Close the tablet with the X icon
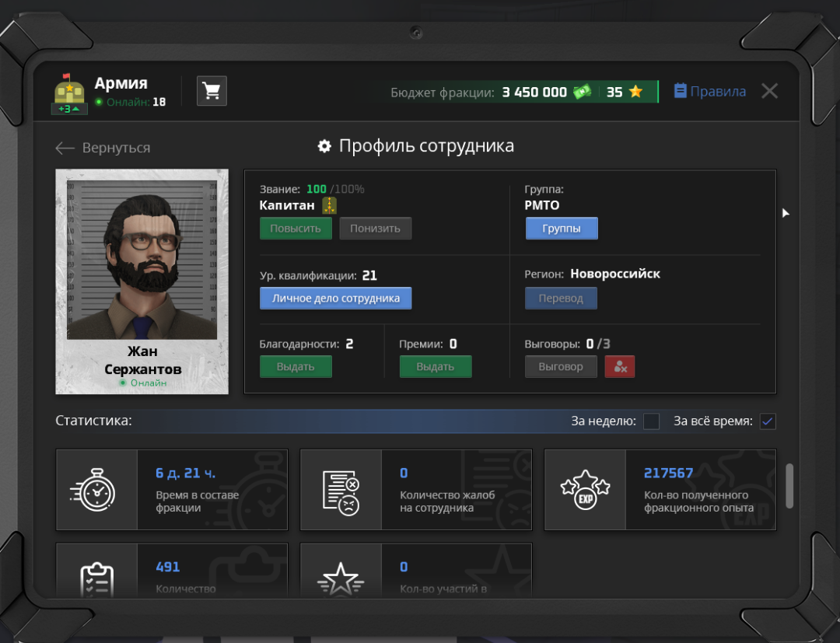This screenshot has height=643, width=840. pos(770,91)
